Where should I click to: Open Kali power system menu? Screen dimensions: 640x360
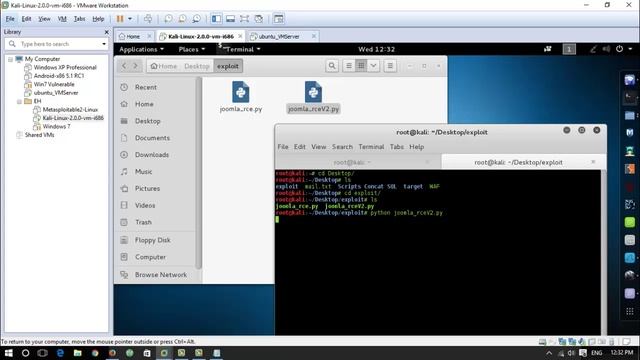coord(624,49)
